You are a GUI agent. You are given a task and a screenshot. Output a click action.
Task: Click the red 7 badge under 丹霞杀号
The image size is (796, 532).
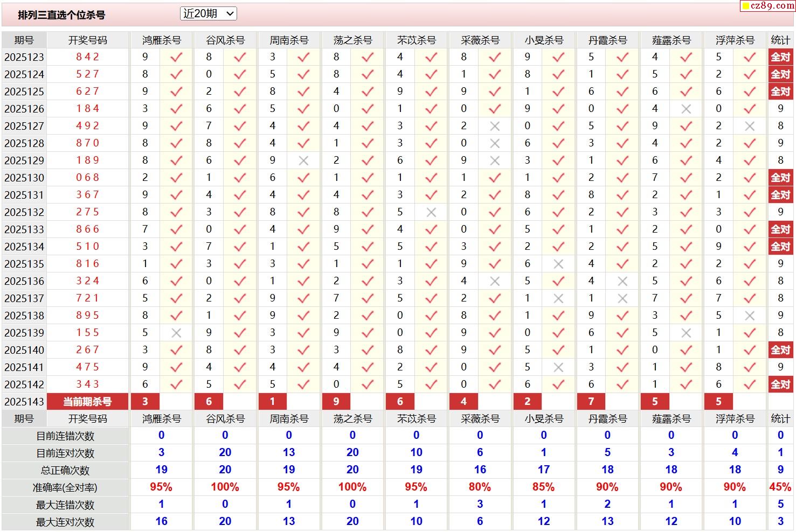pos(591,401)
